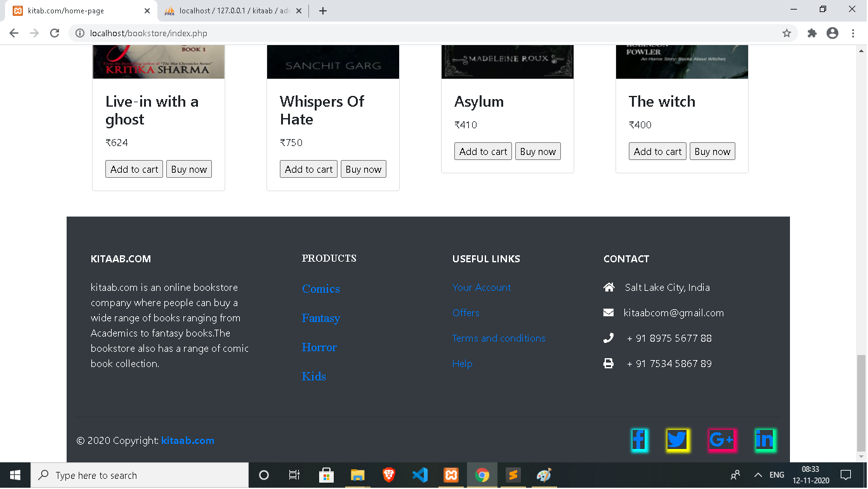This screenshot has width=868, height=489.
Task: Open the Google+ footer icon
Action: (722, 440)
